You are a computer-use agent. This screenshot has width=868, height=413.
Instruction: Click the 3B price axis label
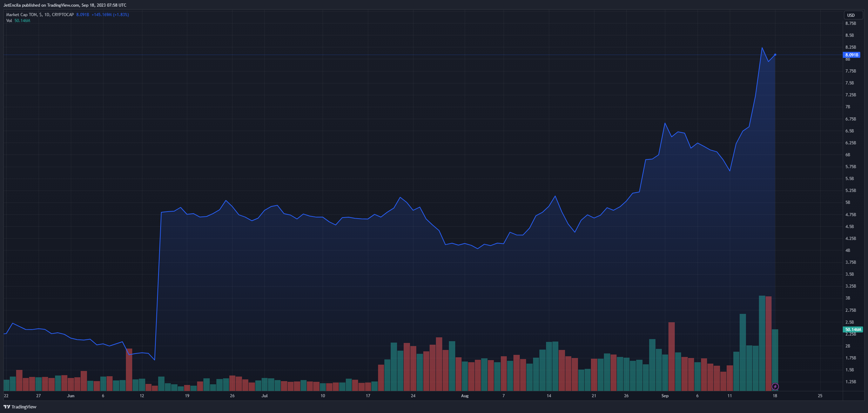point(848,298)
